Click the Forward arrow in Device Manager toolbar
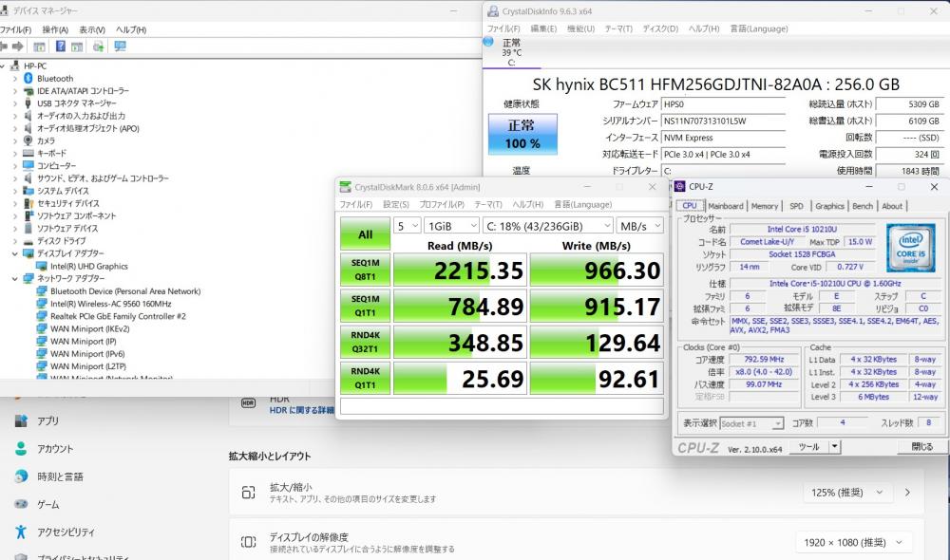The width and height of the screenshot is (950, 560). point(17,47)
